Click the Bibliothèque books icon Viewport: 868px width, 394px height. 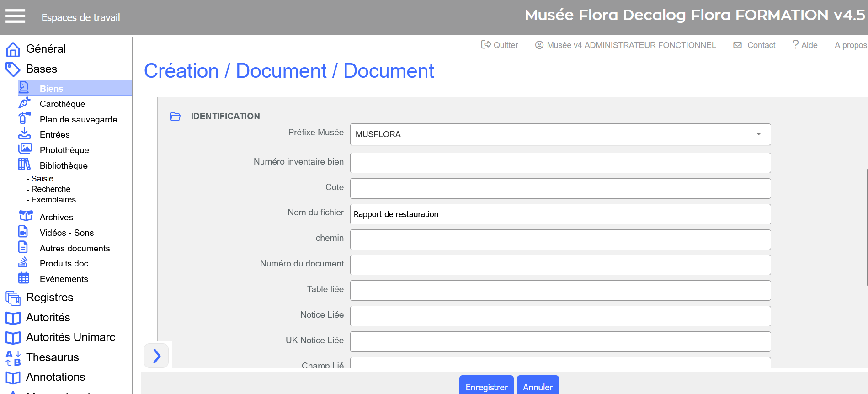(x=24, y=165)
